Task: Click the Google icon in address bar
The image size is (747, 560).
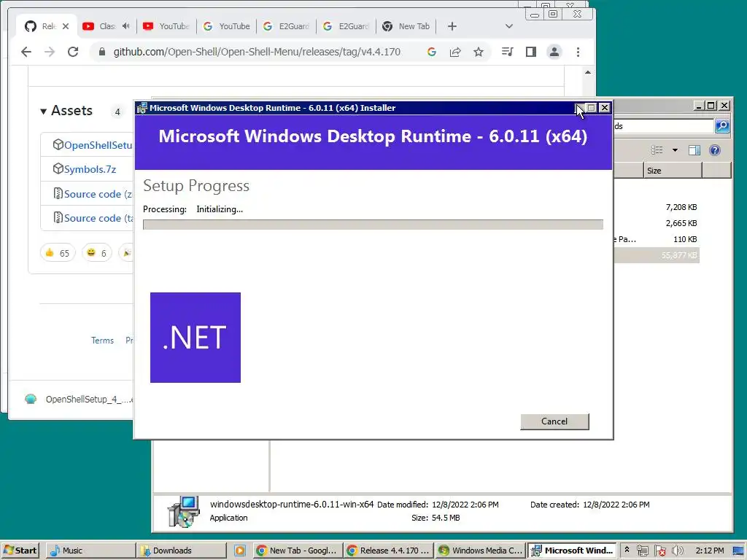Action: pos(432,52)
